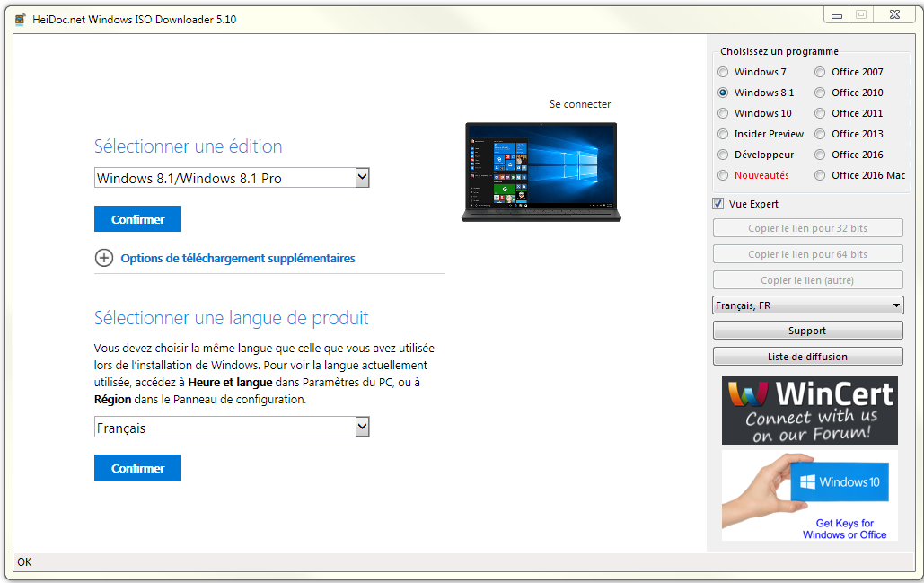Click the Sélectionner une édition heading
Image resolution: width=924 pixels, height=583 pixels.
click(188, 146)
